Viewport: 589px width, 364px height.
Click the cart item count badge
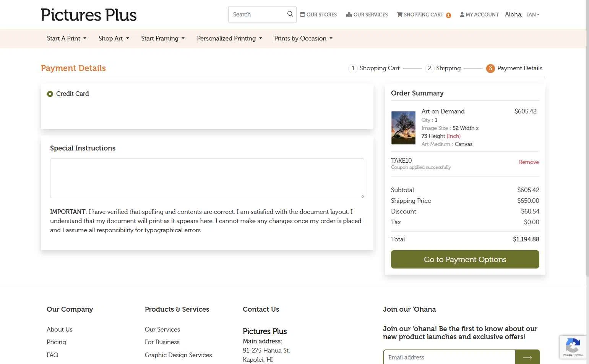click(x=448, y=15)
